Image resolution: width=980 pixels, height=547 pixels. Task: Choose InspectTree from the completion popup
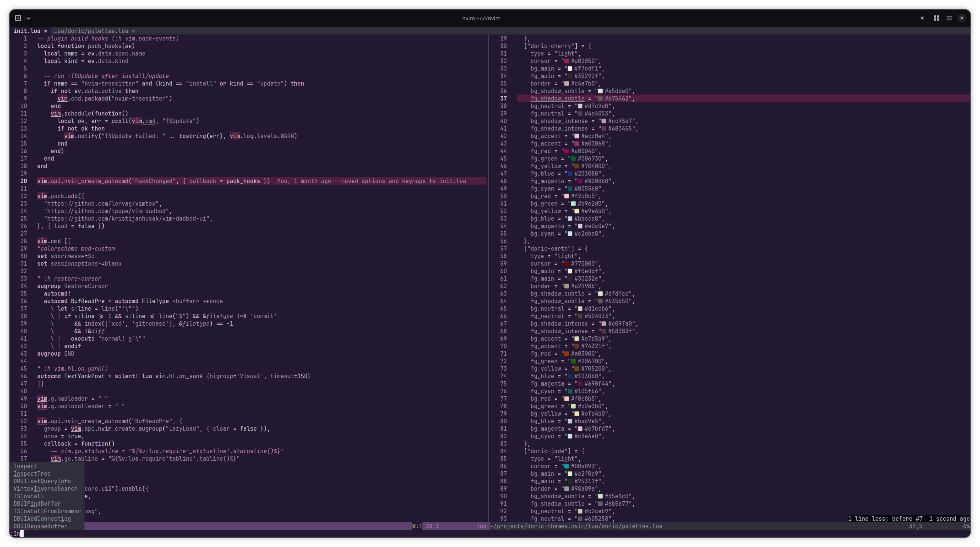32,474
